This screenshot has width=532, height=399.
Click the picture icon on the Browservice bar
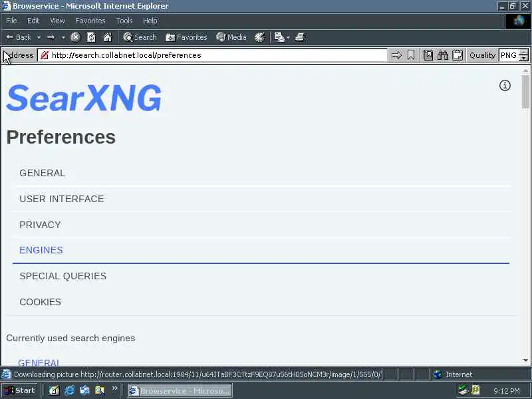(x=428, y=55)
